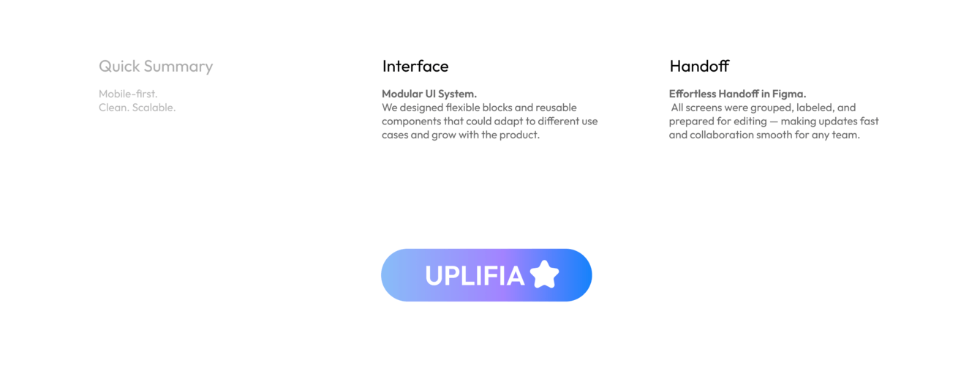
Task: Click the Handoff section heading
Action: click(x=699, y=67)
